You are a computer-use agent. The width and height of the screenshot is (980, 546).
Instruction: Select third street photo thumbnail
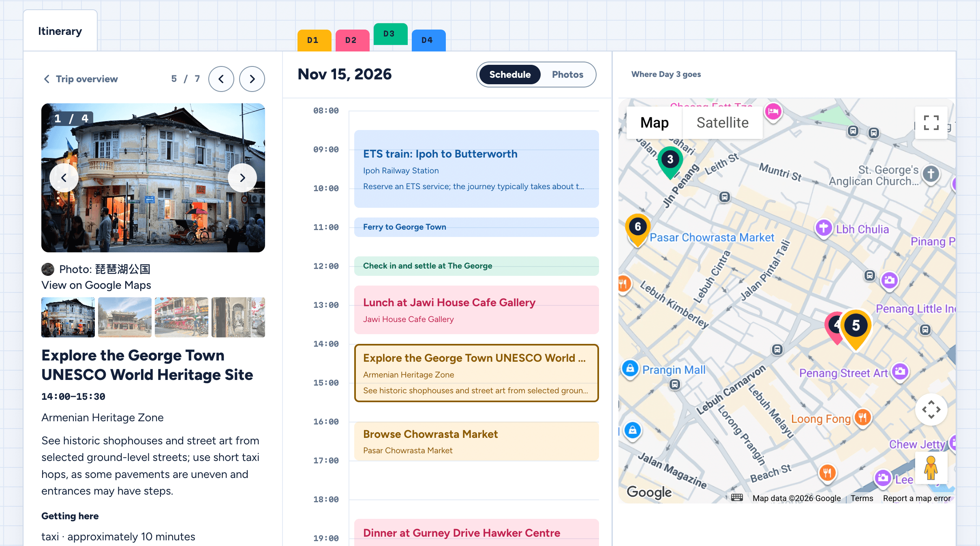182,317
